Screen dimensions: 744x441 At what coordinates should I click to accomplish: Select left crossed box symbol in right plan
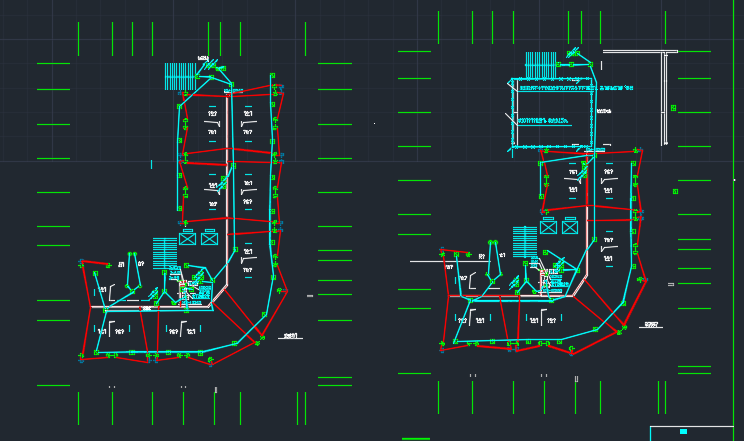pos(549,226)
